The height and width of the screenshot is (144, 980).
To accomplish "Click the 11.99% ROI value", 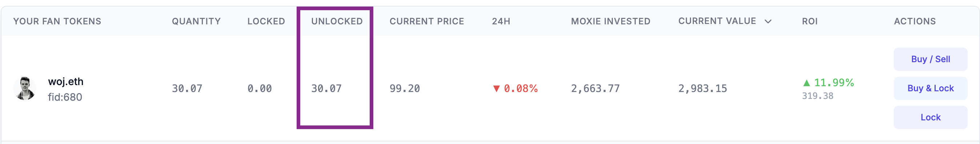I will [x=834, y=83].
